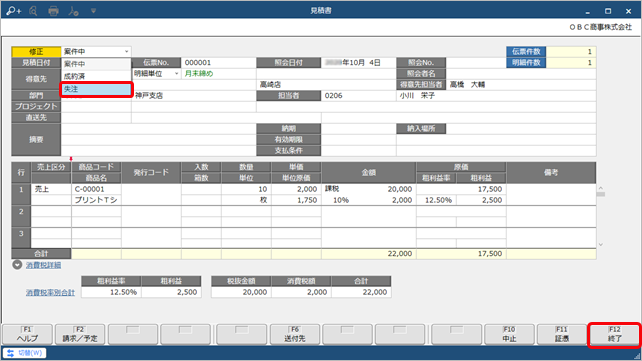Click the 伝票件数 value field
Viewport: 642px width, 361px height.
pyautogui.click(x=571, y=52)
